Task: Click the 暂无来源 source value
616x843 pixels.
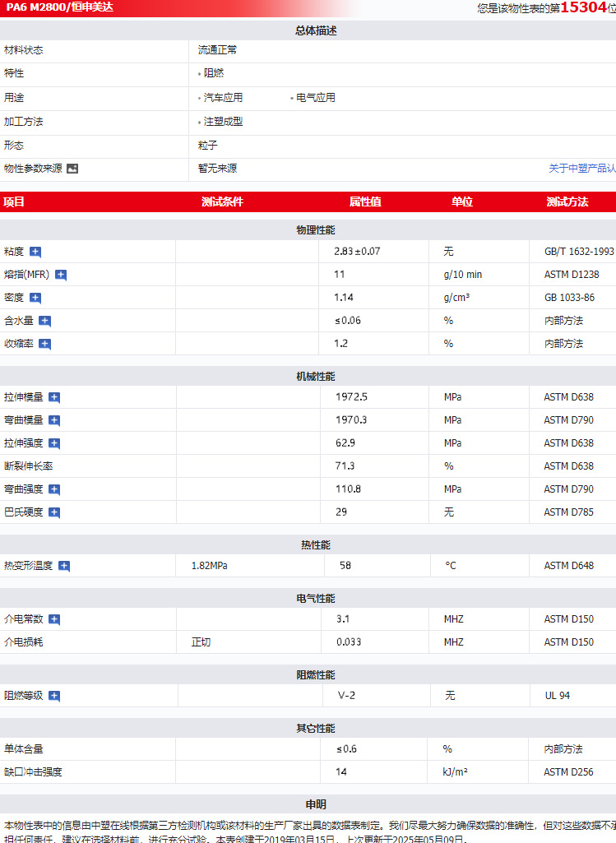Action: (x=217, y=169)
